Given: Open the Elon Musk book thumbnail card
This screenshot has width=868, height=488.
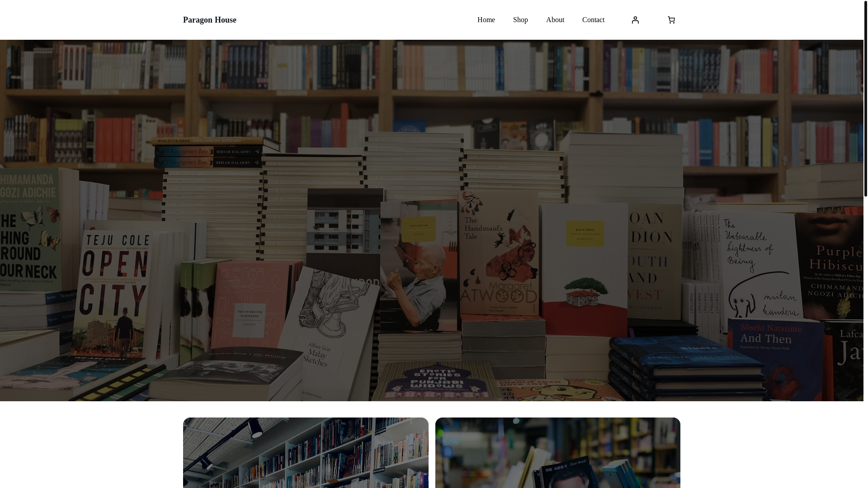Looking at the screenshot, I should pyautogui.click(x=558, y=453).
